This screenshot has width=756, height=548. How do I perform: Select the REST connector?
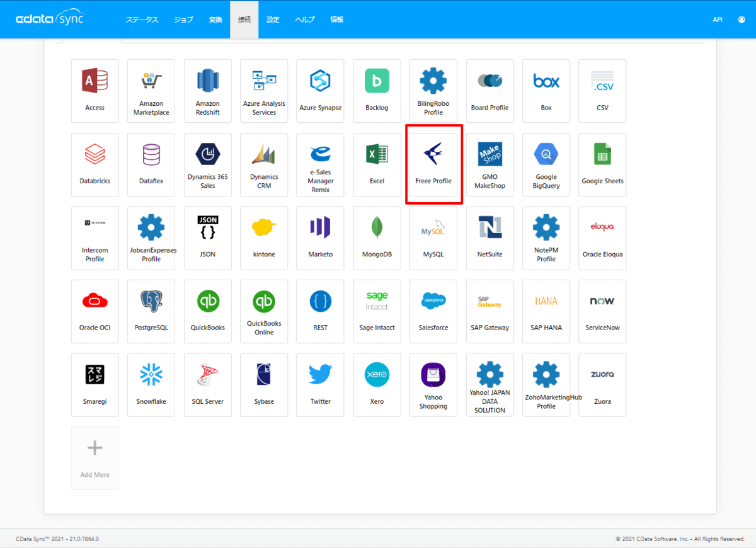pyautogui.click(x=320, y=311)
